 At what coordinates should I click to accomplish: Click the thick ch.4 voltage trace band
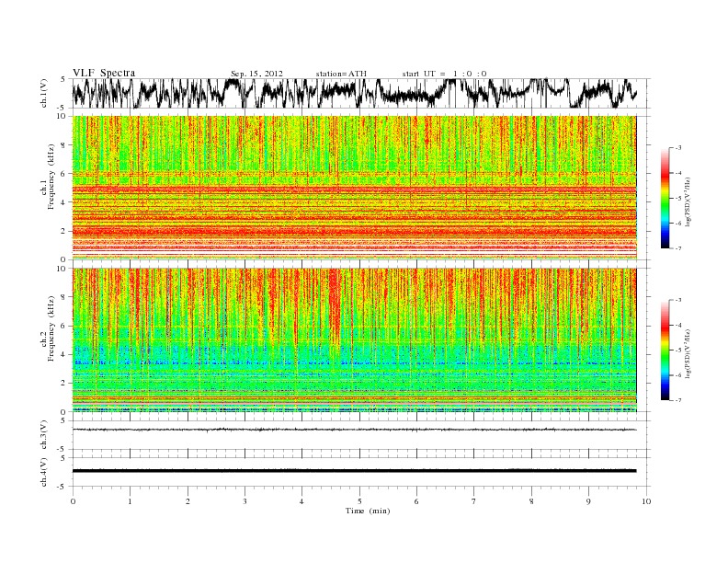tap(354, 471)
